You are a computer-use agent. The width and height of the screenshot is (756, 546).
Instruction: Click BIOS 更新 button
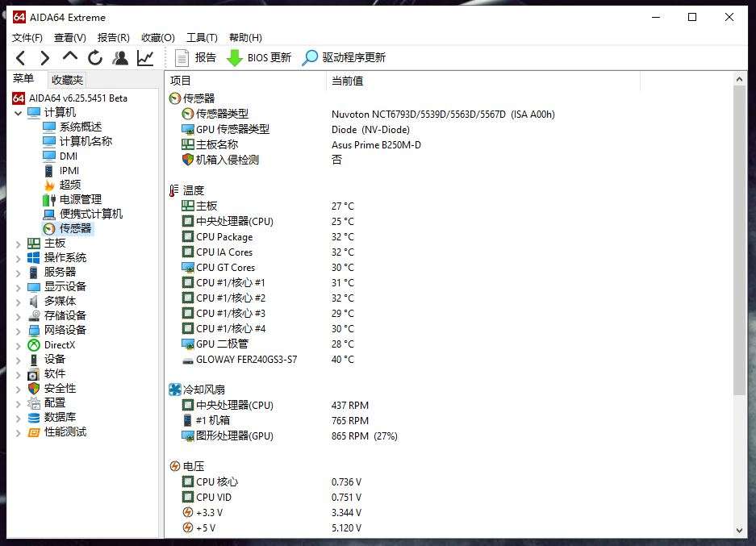point(259,58)
